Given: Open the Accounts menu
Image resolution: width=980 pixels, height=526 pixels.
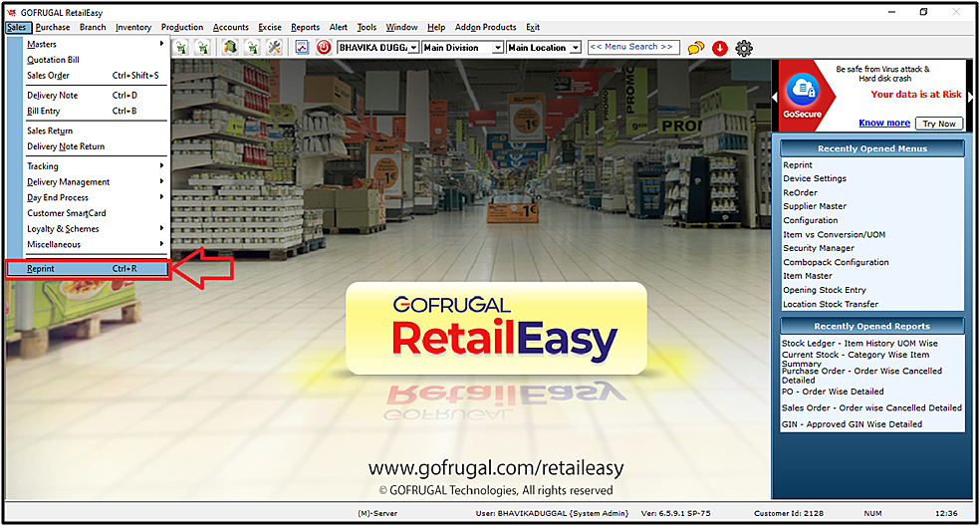Looking at the screenshot, I should (x=231, y=27).
